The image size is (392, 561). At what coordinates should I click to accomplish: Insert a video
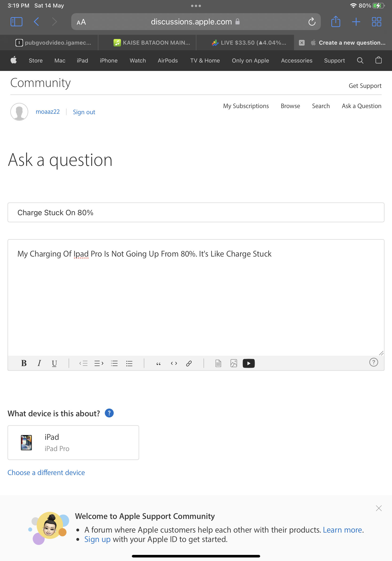(249, 363)
